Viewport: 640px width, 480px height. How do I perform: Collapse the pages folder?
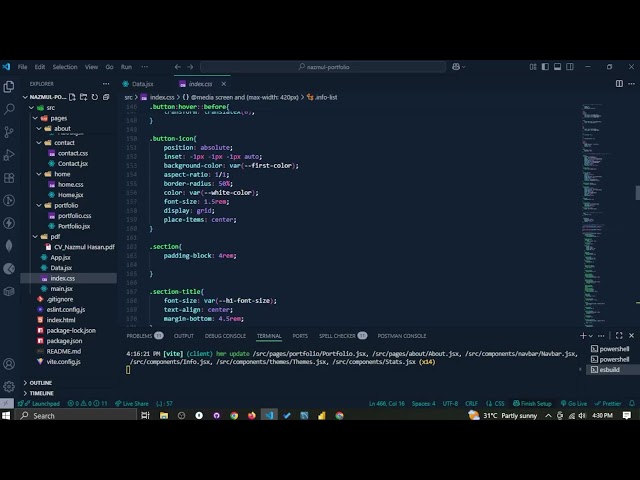click(35, 118)
